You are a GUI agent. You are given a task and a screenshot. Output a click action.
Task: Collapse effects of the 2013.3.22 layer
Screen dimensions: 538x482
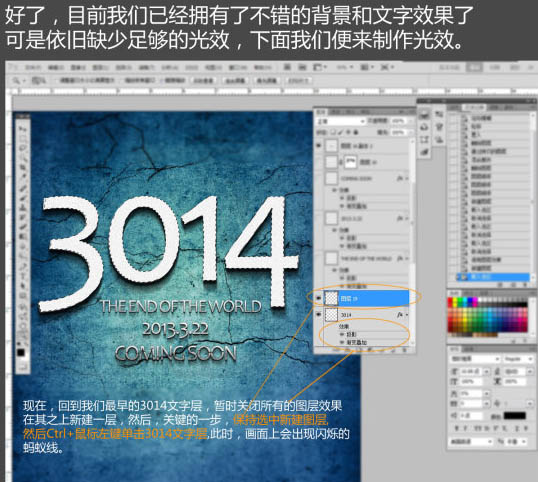point(407,219)
